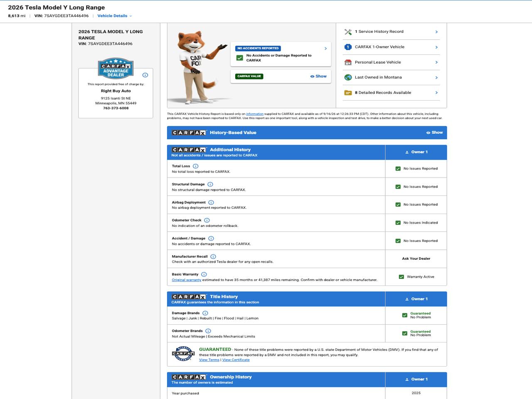Show the History-Based Value section
The height and width of the screenshot is (399, 532).
click(x=434, y=133)
